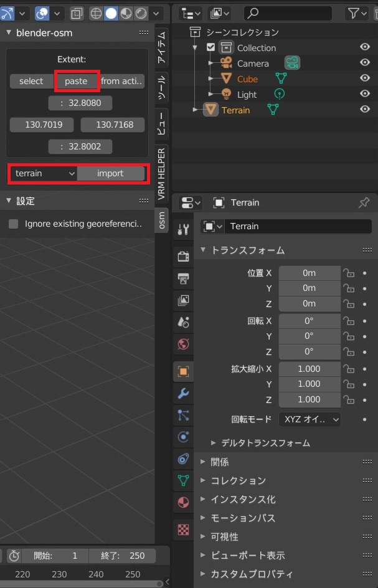Open the outliner filter dropdown
Screen dimensions: 378x588
357,14
